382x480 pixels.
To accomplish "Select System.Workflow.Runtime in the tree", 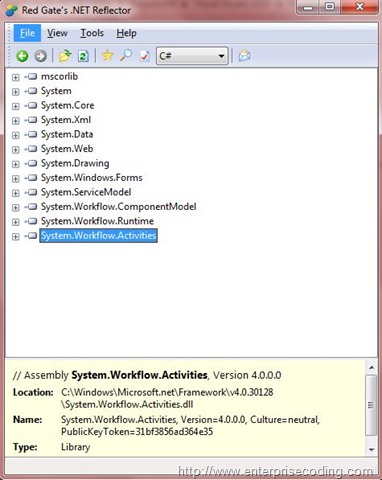I will tap(97, 221).
